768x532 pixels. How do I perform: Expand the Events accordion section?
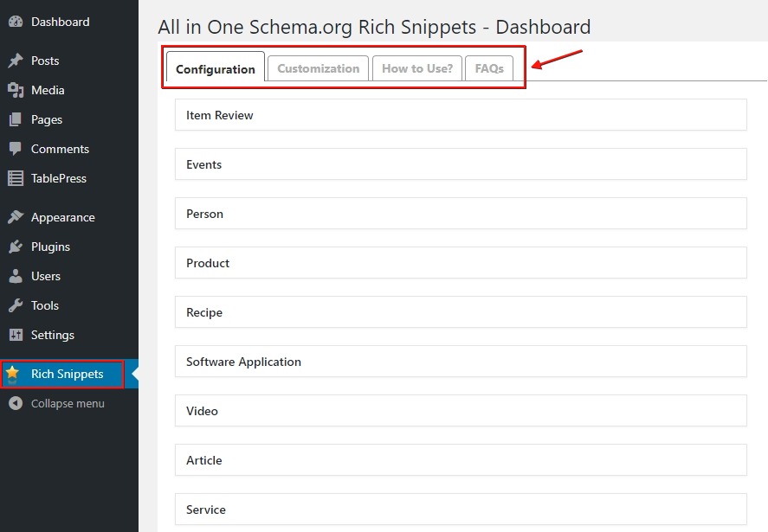click(x=460, y=163)
